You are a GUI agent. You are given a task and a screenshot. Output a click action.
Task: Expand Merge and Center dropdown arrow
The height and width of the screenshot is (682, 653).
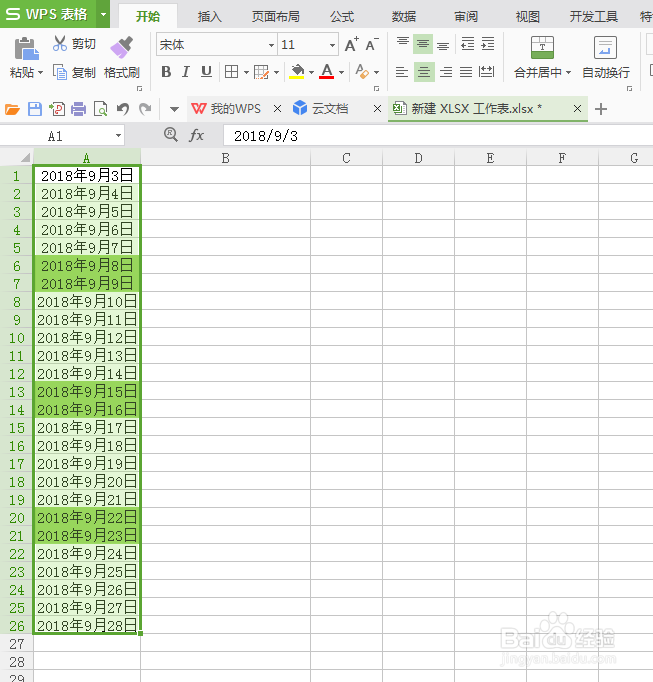coord(569,73)
